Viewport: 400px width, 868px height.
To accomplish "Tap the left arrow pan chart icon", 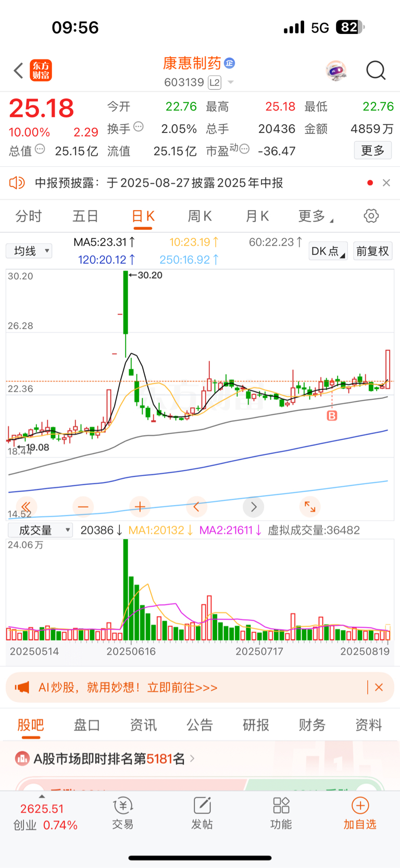I will pos(196,507).
